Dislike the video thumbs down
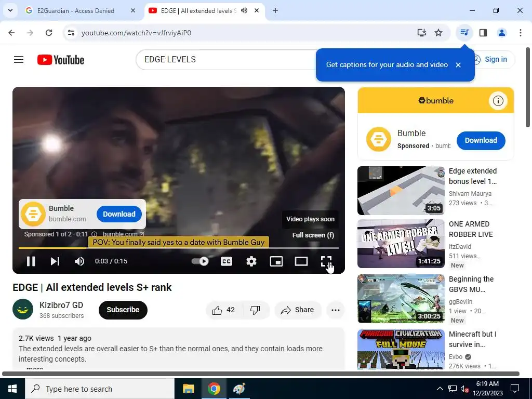 pos(255,310)
